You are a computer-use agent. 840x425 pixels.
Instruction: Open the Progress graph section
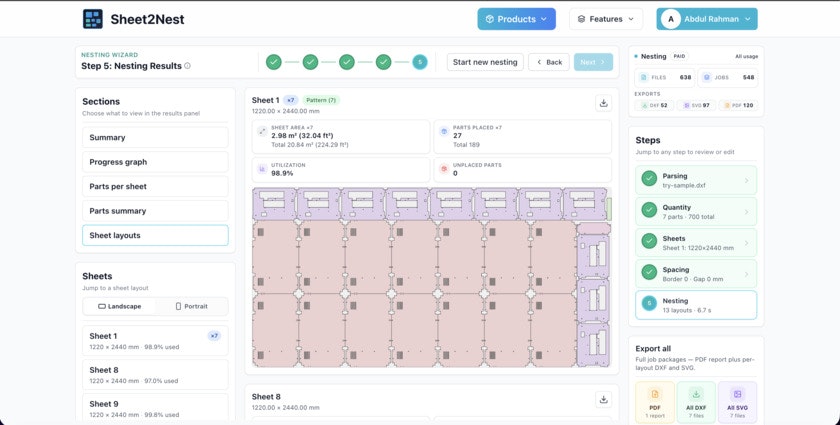[x=155, y=162]
